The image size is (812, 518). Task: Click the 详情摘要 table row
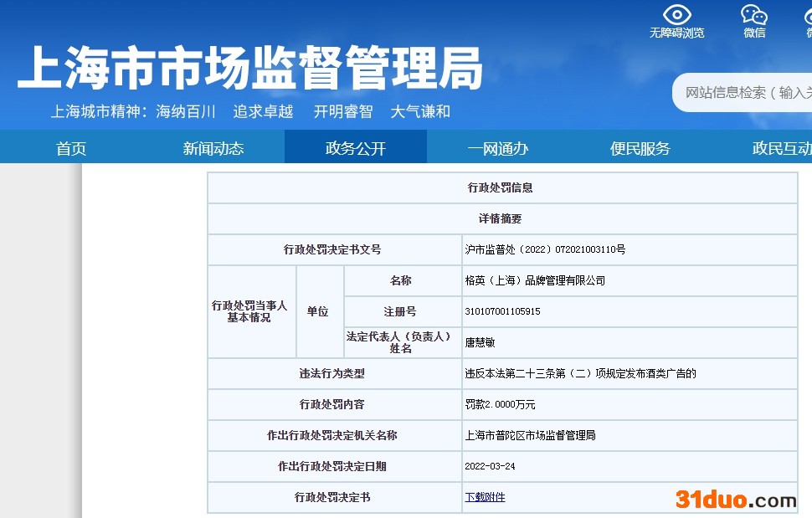point(501,218)
